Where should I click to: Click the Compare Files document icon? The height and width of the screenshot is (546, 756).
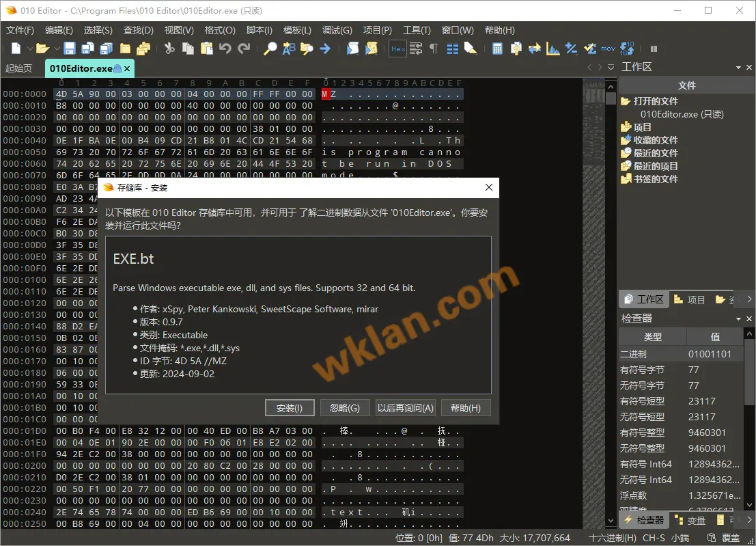point(516,49)
